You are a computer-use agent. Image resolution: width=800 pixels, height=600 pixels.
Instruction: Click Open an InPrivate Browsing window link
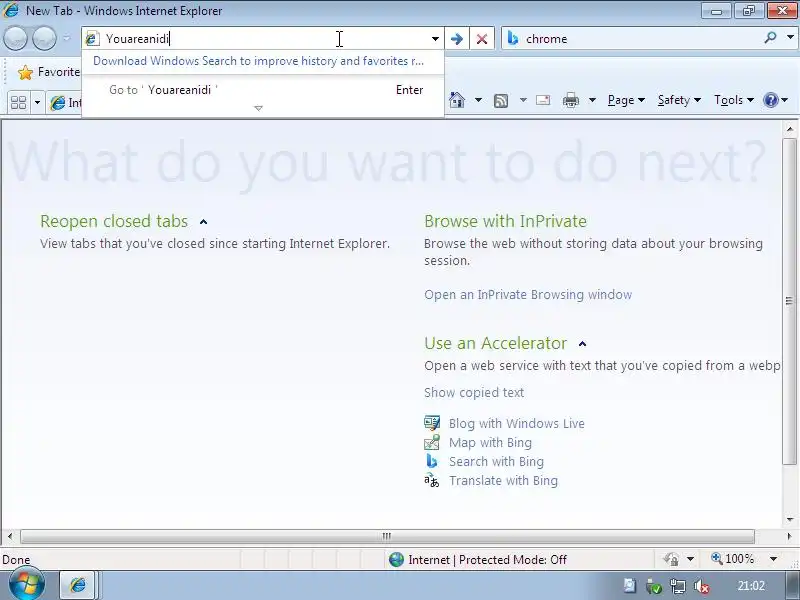[x=528, y=295]
